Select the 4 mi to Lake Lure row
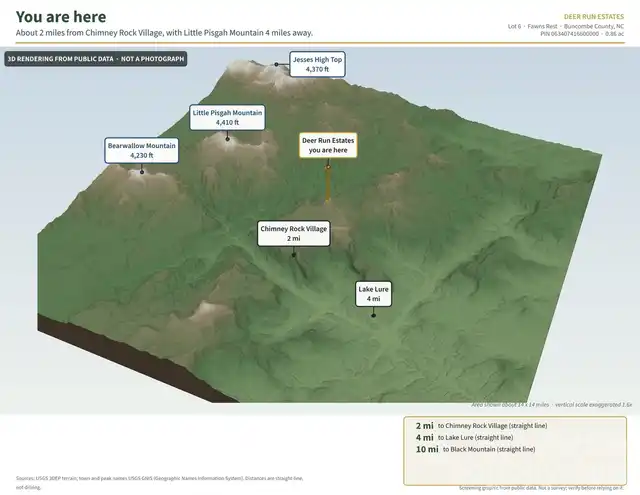The image size is (640, 495). (464, 437)
